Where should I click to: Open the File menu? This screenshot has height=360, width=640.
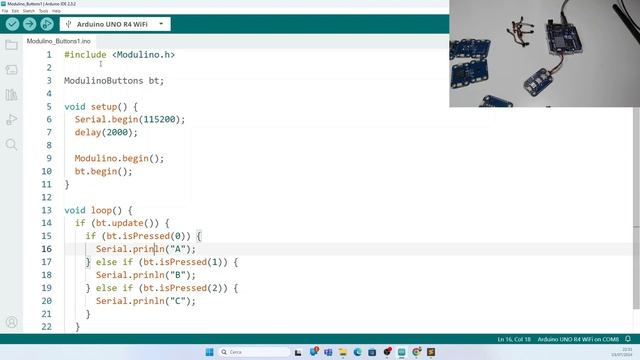click(x=5, y=11)
